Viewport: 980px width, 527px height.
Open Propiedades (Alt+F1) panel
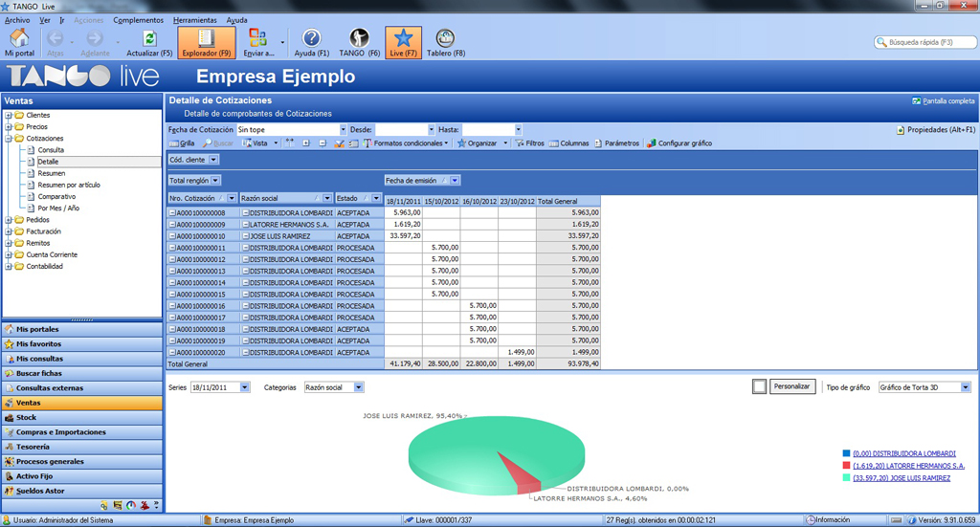[936, 130]
